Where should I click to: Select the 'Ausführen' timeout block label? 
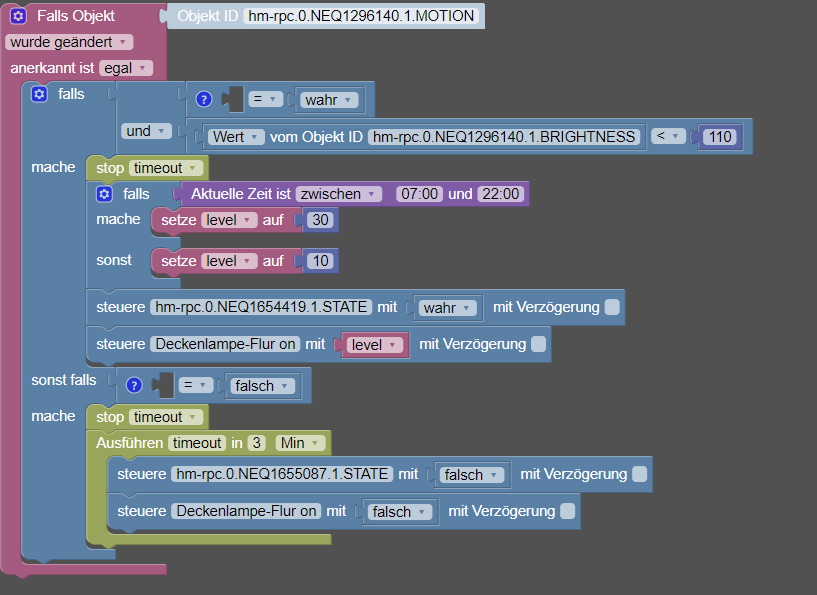coord(129,443)
